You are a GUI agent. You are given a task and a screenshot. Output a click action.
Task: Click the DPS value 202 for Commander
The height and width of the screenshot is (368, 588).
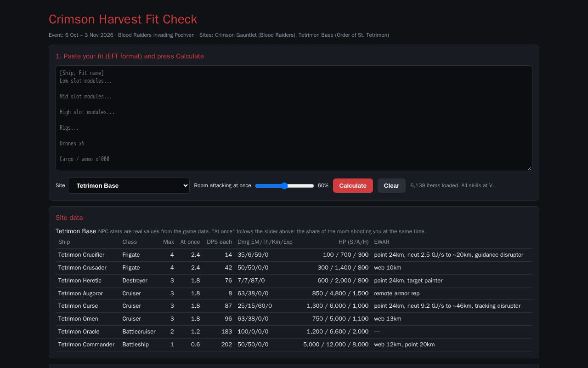click(226, 345)
